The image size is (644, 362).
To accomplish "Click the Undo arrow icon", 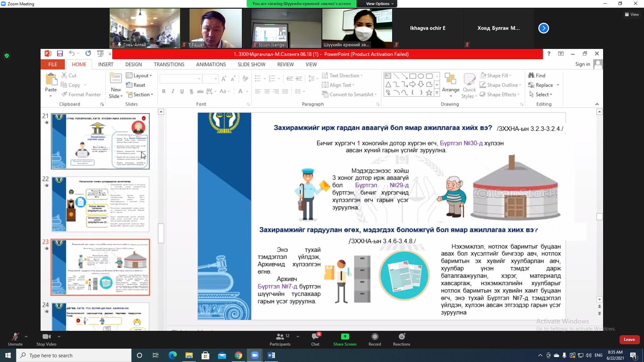I will coord(71,54).
